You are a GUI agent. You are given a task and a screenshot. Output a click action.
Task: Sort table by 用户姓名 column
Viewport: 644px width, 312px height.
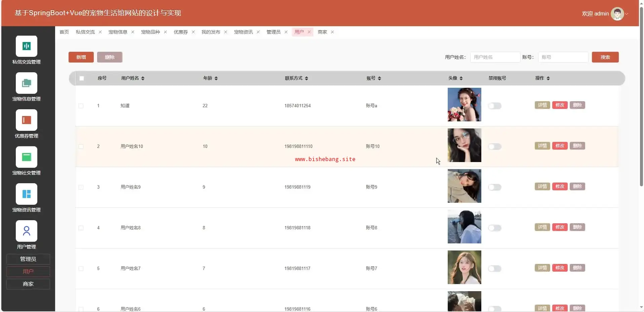tap(143, 78)
